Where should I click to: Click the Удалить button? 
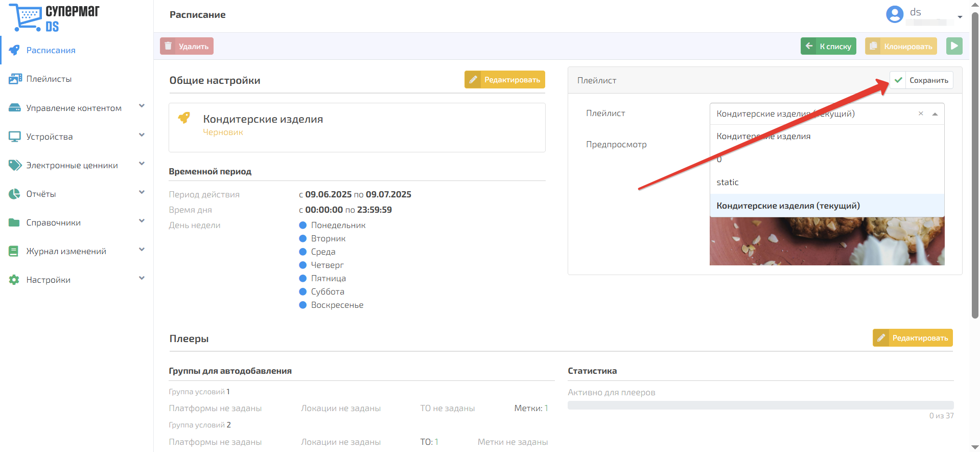click(x=186, y=46)
